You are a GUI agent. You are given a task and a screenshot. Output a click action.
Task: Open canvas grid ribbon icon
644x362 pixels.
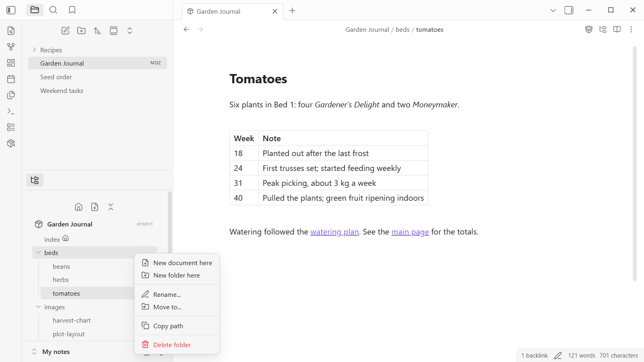tap(11, 63)
